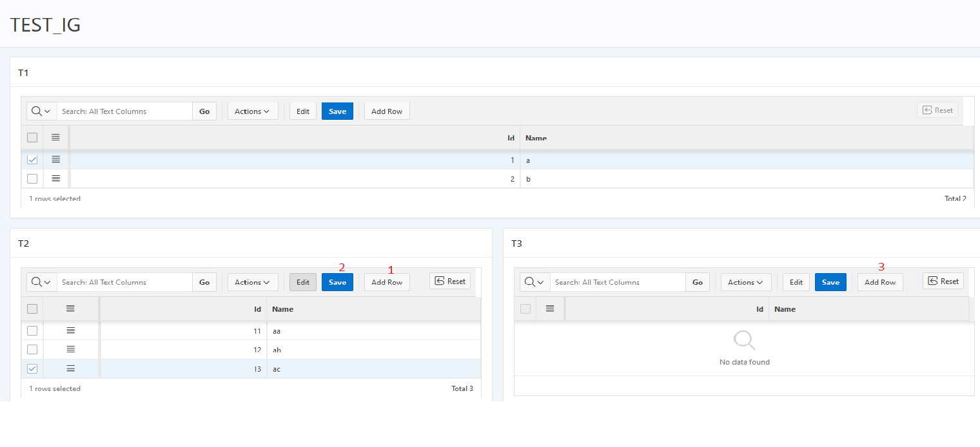The image size is (980, 447).
Task: Expand the T2 Actions menu
Action: (253, 282)
